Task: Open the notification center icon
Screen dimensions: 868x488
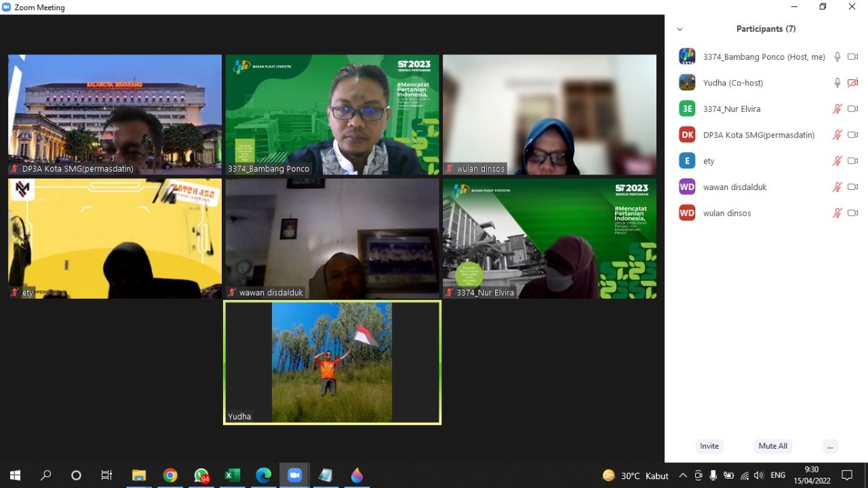Action: pyautogui.click(x=847, y=476)
